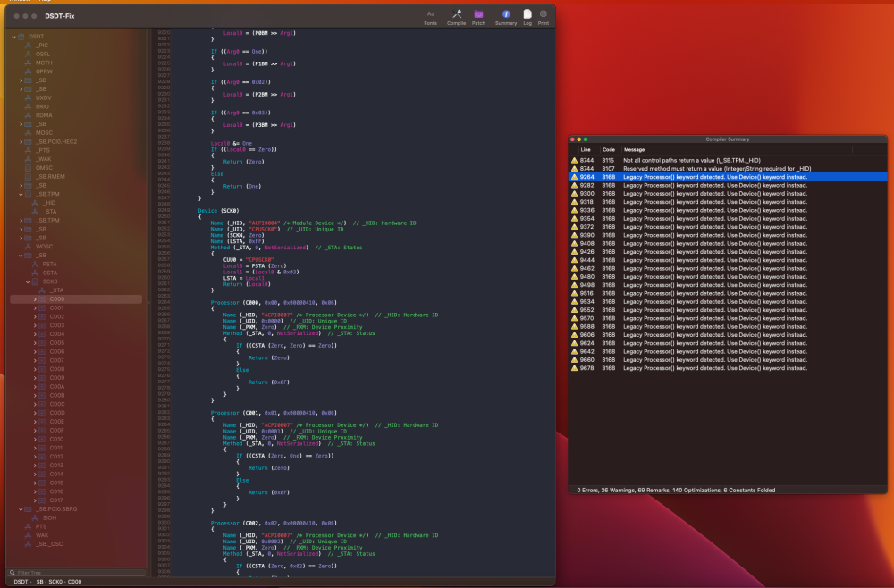The width and height of the screenshot is (894, 588).
Task: Select RRIO in the tree
Action: click(x=42, y=106)
